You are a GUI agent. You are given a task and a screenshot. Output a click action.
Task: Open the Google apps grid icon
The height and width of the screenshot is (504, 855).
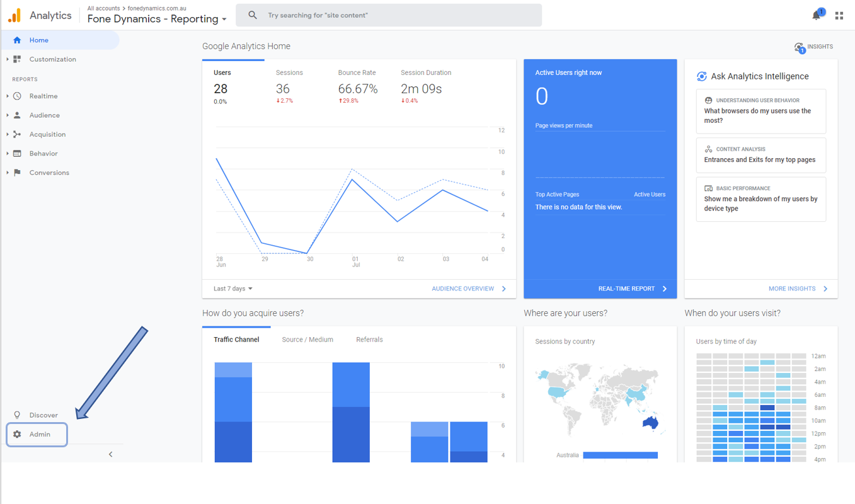tap(839, 16)
